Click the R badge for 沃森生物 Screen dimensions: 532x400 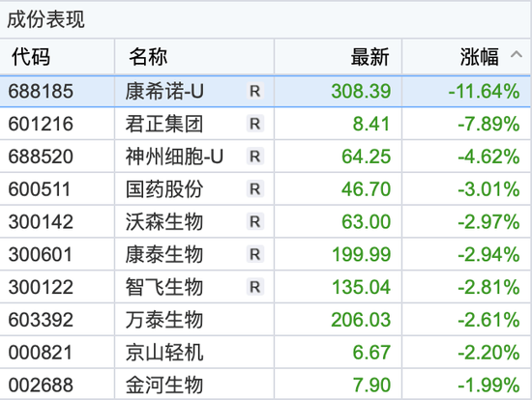click(x=255, y=222)
